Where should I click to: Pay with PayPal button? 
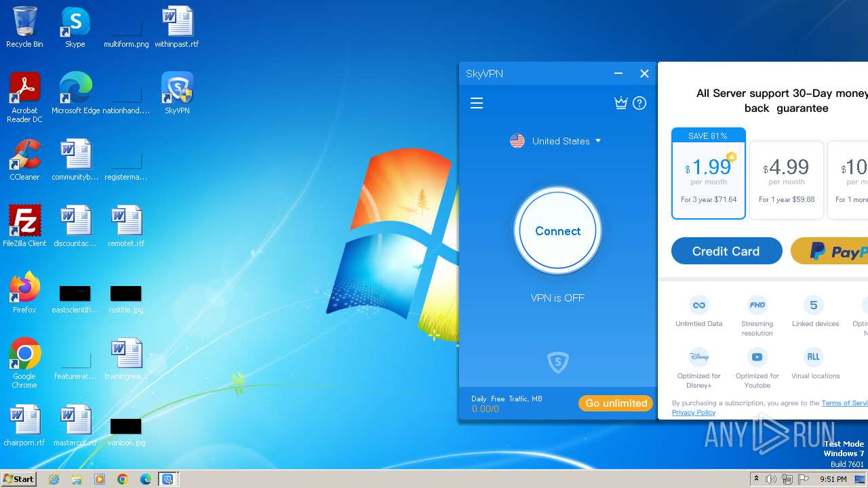coord(829,251)
